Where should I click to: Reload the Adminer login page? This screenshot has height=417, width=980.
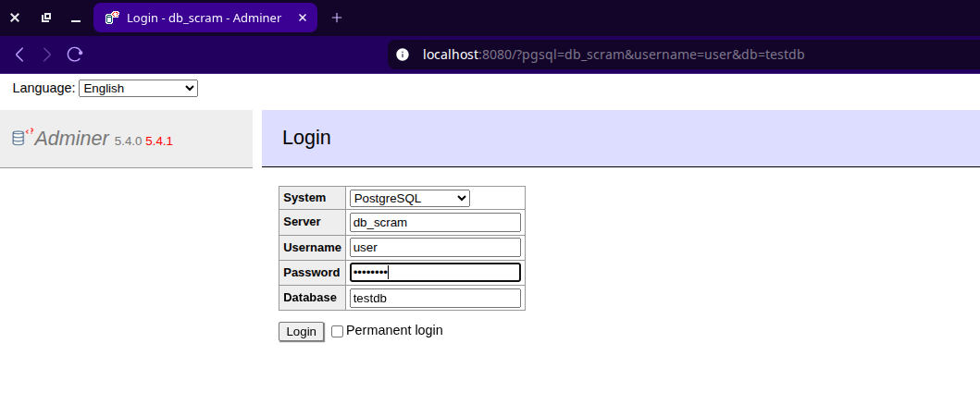pos(75,55)
